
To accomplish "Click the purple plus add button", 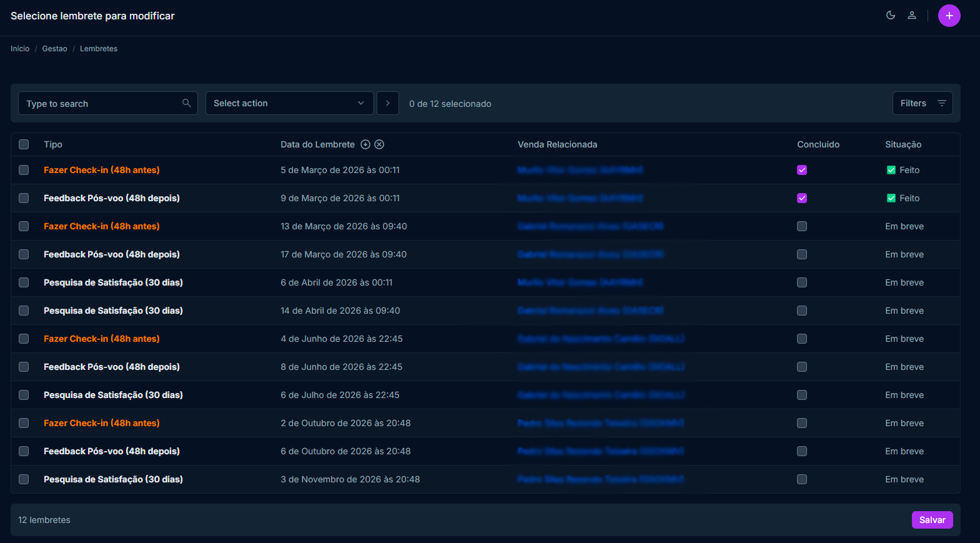I will (949, 16).
